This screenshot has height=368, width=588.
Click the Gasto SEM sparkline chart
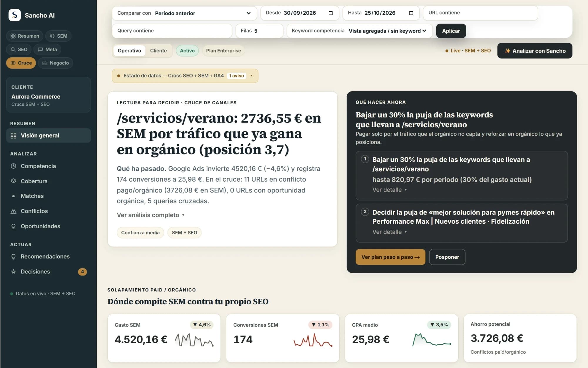194,340
